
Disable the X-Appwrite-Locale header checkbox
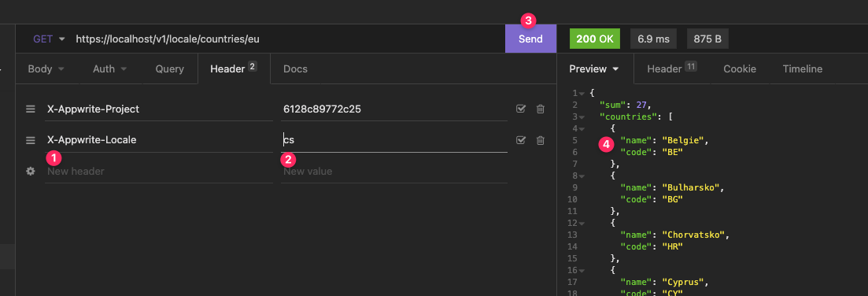click(521, 140)
